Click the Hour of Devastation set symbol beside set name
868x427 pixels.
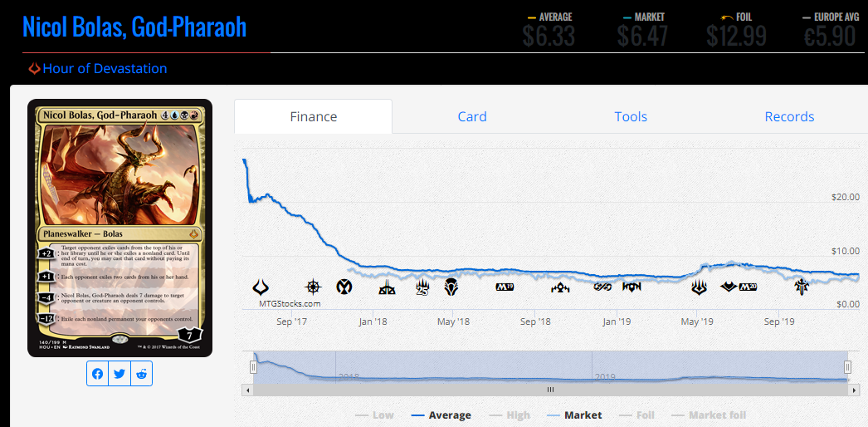click(x=34, y=69)
